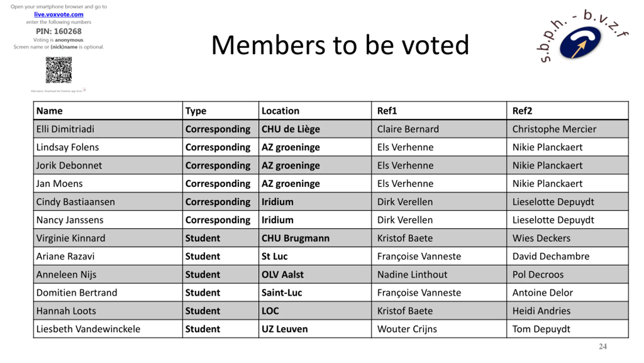Click the Name column header

[x=50, y=111]
